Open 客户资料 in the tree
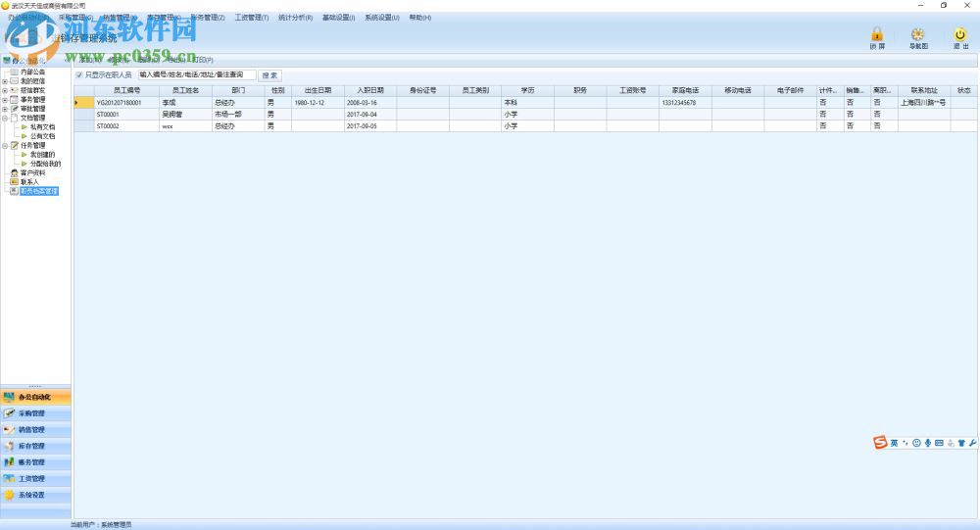Image resolution: width=980 pixels, height=530 pixels. (32, 172)
